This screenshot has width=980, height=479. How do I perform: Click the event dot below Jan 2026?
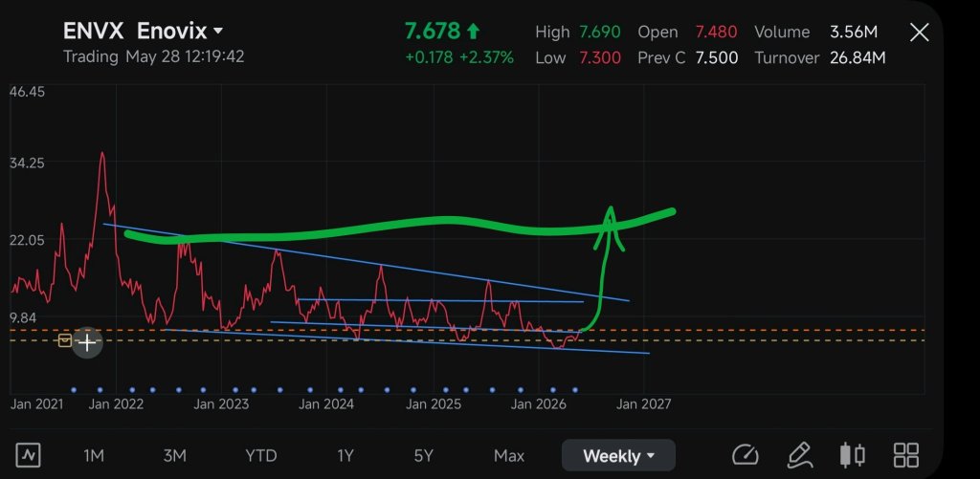click(x=552, y=390)
